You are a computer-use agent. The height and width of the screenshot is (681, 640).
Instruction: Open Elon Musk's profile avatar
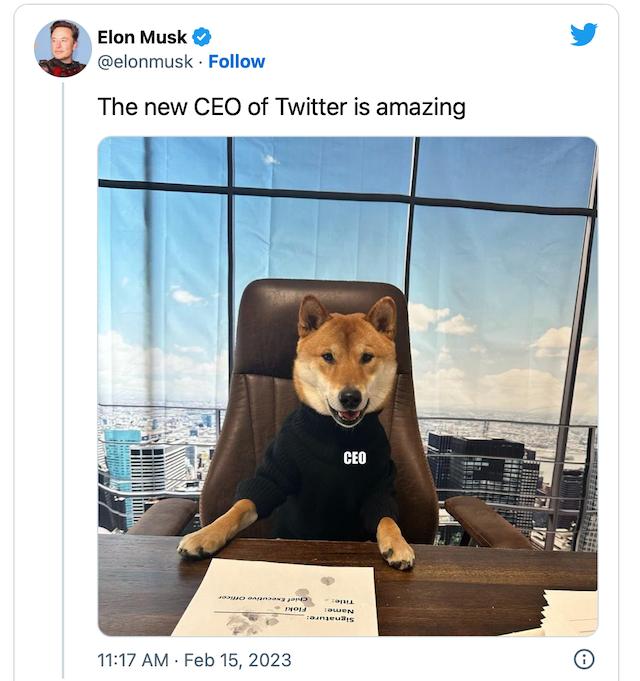coord(62,48)
